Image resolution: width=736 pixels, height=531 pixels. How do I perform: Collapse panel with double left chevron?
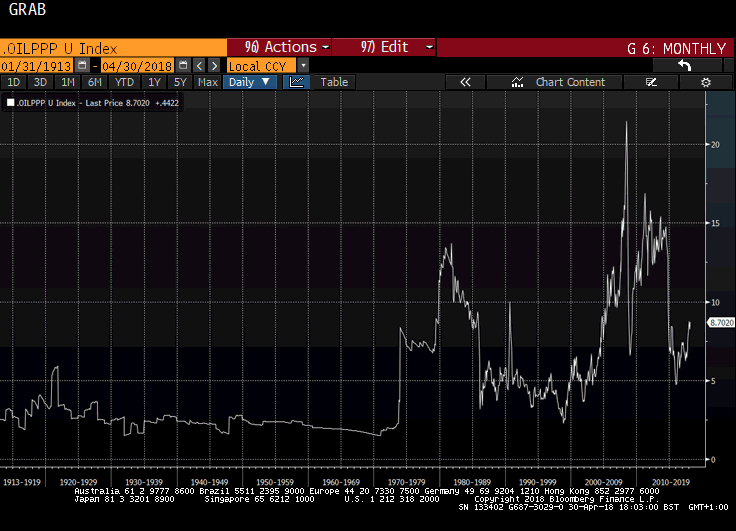(465, 82)
